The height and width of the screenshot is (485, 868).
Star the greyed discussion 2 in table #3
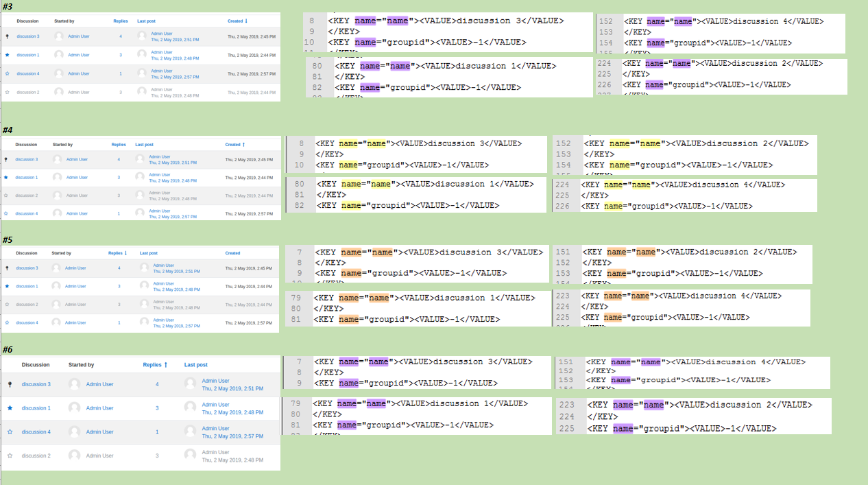(x=8, y=92)
